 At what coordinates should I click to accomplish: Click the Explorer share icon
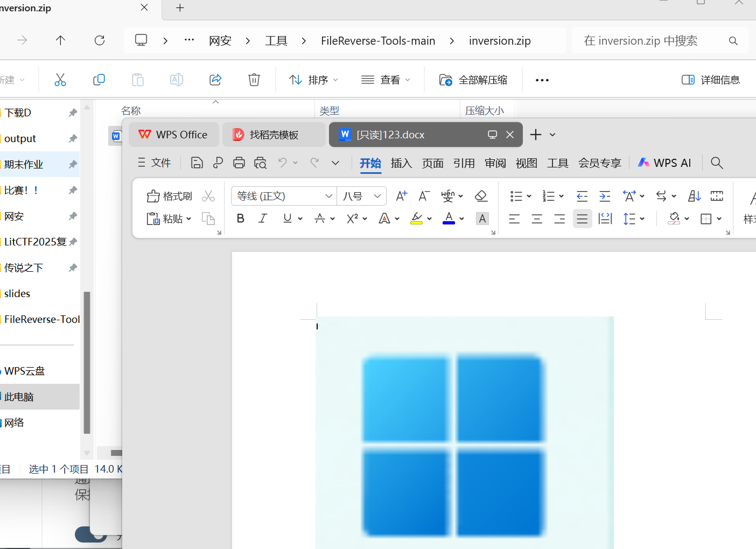215,80
